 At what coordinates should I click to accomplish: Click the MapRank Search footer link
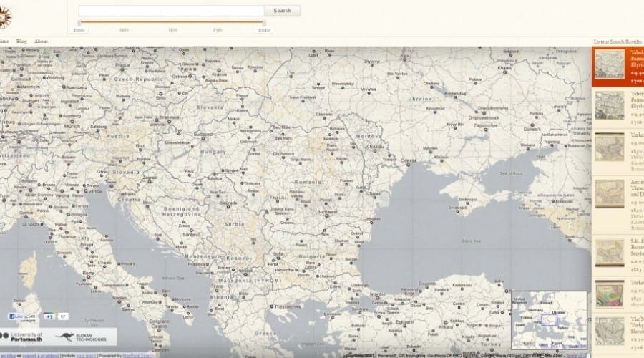click(x=137, y=356)
